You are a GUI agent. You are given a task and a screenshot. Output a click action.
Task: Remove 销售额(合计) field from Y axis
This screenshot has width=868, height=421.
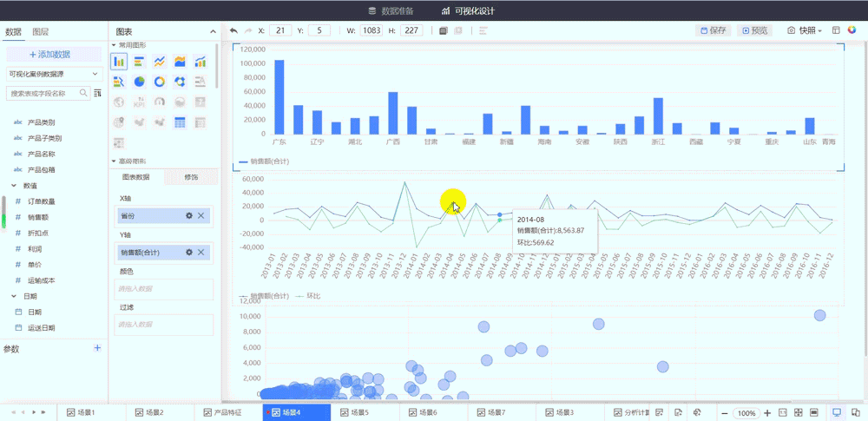[201, 252]
